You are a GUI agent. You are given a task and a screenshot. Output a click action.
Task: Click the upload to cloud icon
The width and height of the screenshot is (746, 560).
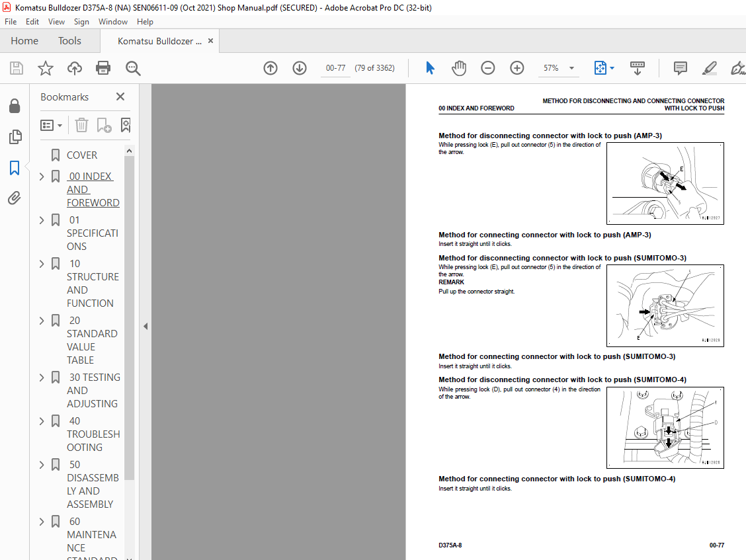[74, 68]
